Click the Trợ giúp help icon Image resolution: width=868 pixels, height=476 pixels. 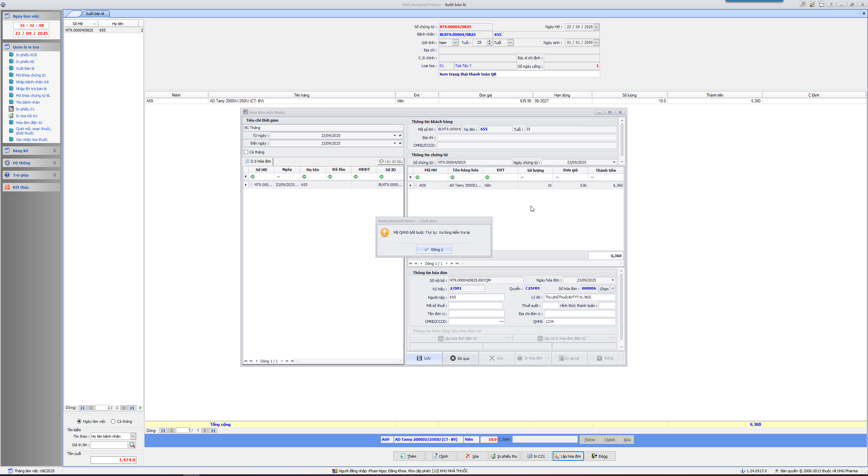click(7, 175)
